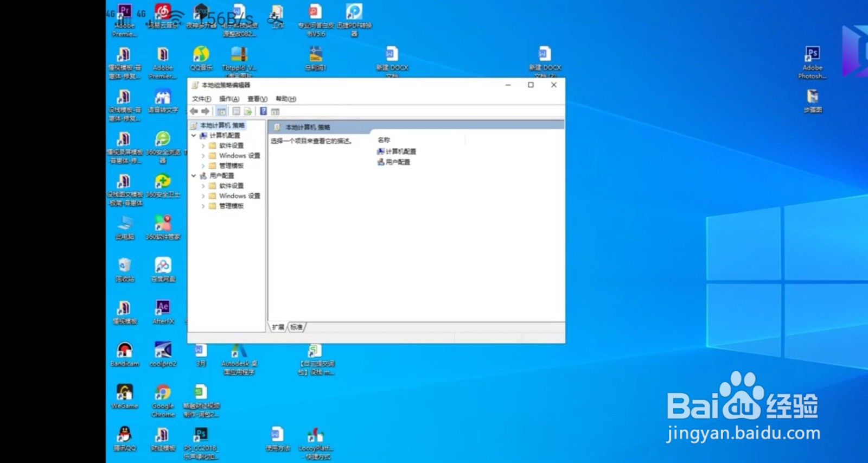Select the 360软件管家 desktop icon
The height and width of the screenshot is (463, 868).
163,228
